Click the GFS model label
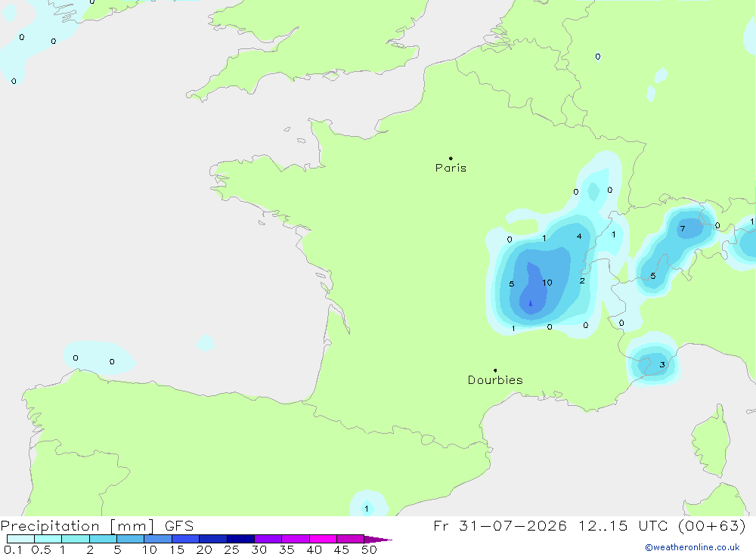This screenshot has height=554, width=756. point(179,526)
